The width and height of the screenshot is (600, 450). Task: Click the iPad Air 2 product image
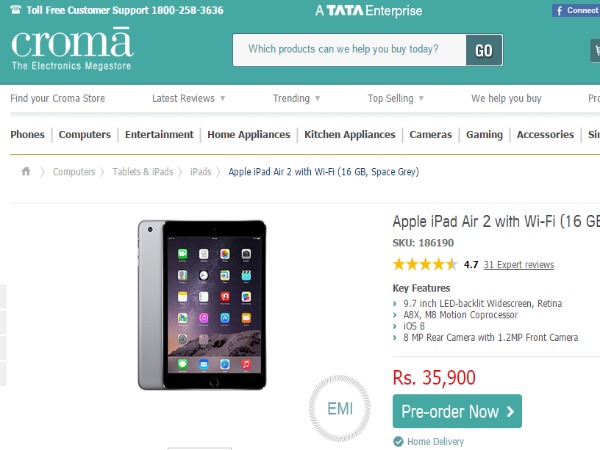tap(202, 305)
